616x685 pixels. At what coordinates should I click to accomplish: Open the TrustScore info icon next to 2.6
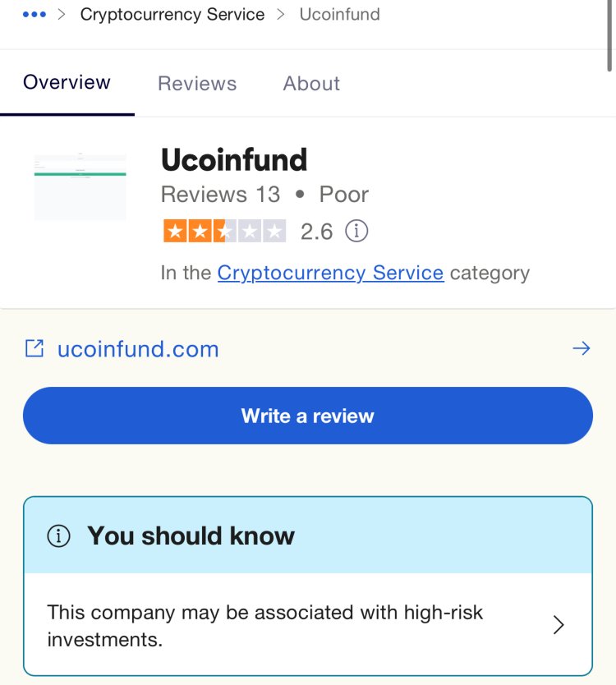pos(356,231)
